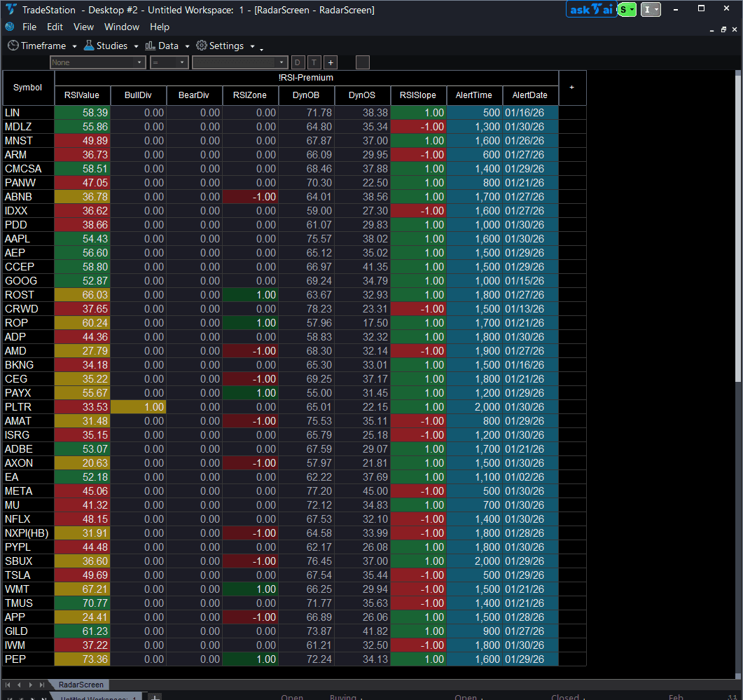Click the blue TradeStation globe next to File

tap(8, 27)
